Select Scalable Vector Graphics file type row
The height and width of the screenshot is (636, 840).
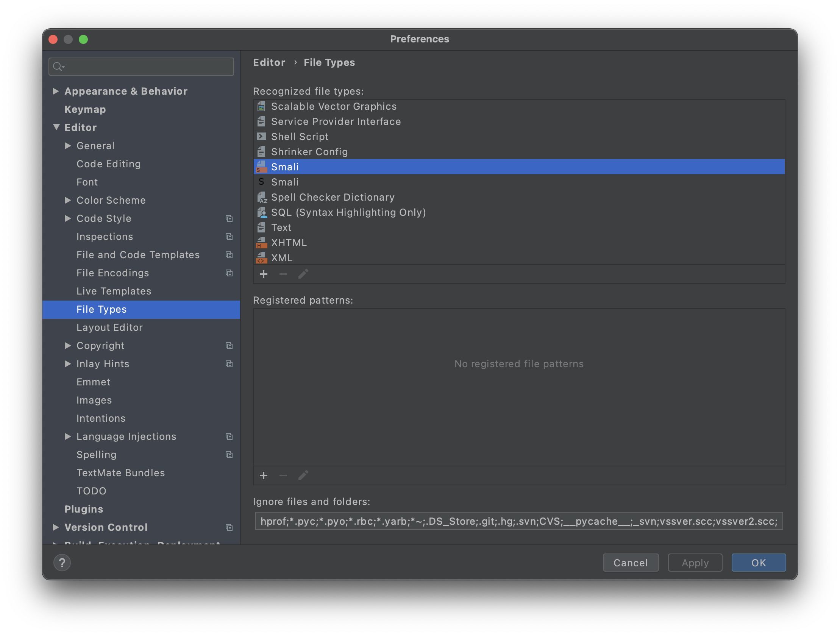coord(519,106)
